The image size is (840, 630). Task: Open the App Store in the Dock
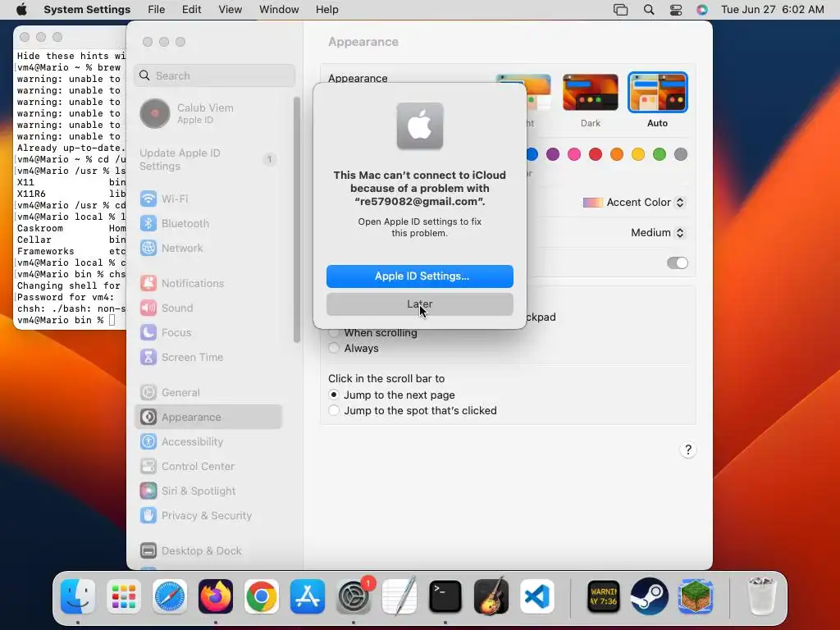[x=308, y=596]
